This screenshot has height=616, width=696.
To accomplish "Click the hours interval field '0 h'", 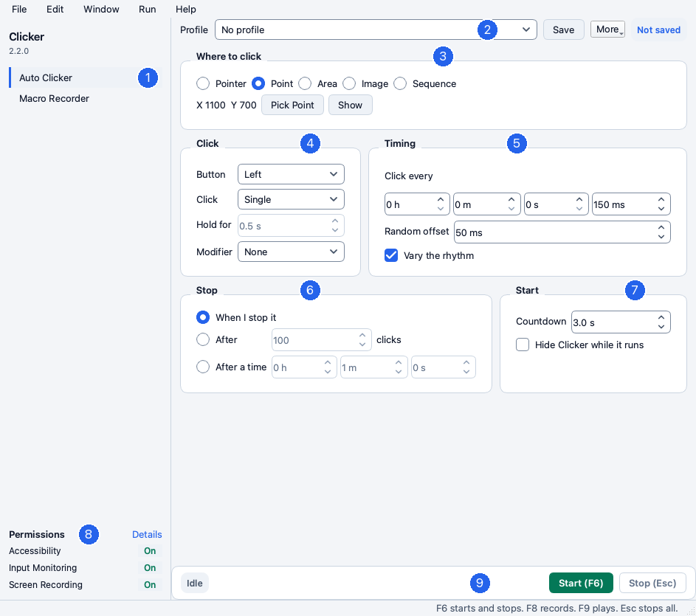I will coord(417,204).
